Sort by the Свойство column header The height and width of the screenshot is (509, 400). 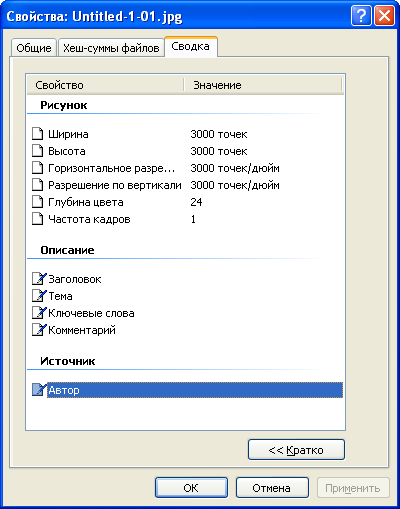click(105, 85)
